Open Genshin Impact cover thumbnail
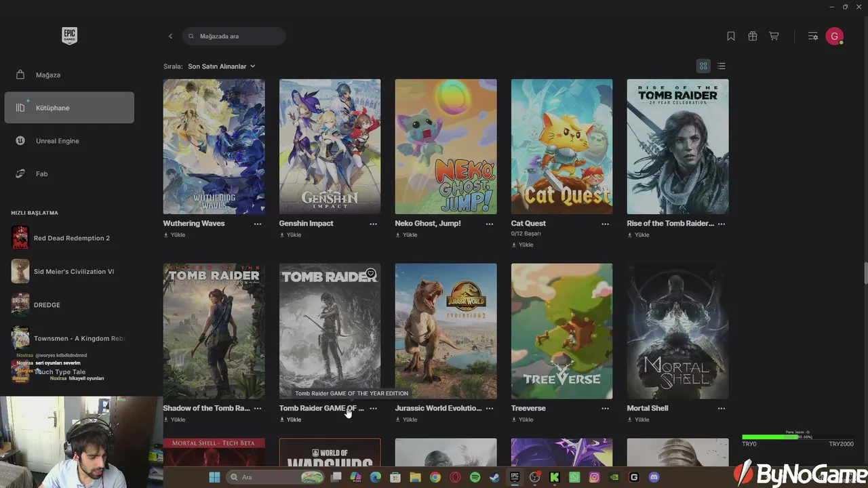Viewport: 868px width, 488px height. 330,146
